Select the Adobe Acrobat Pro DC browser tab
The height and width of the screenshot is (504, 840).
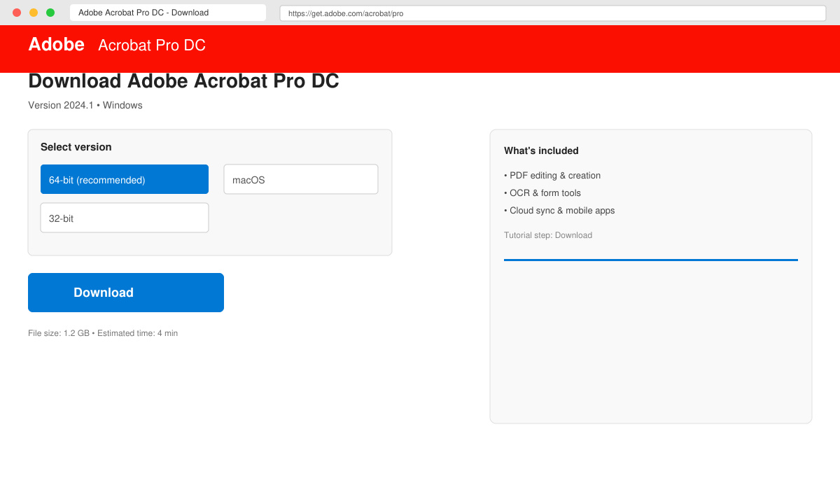168,13
